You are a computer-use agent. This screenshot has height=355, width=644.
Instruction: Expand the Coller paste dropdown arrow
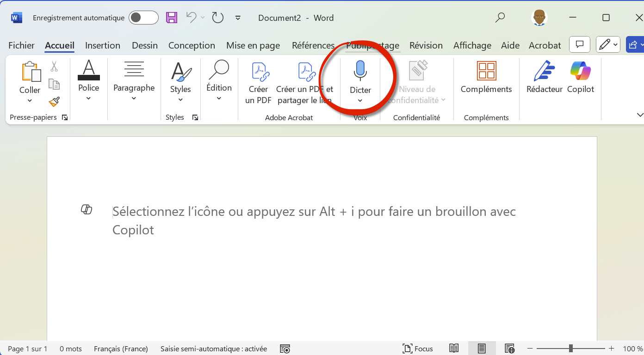pos(30,101)
